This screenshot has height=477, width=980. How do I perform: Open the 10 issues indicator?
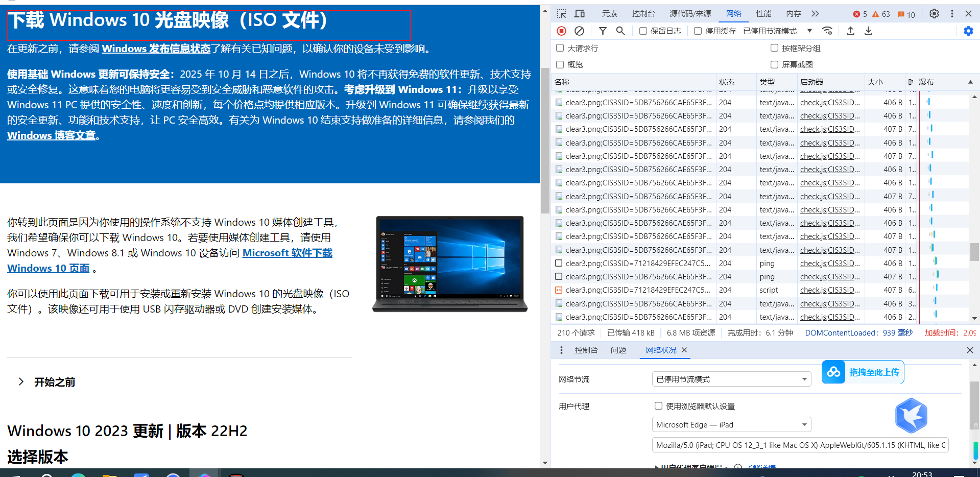click(906, 14)
